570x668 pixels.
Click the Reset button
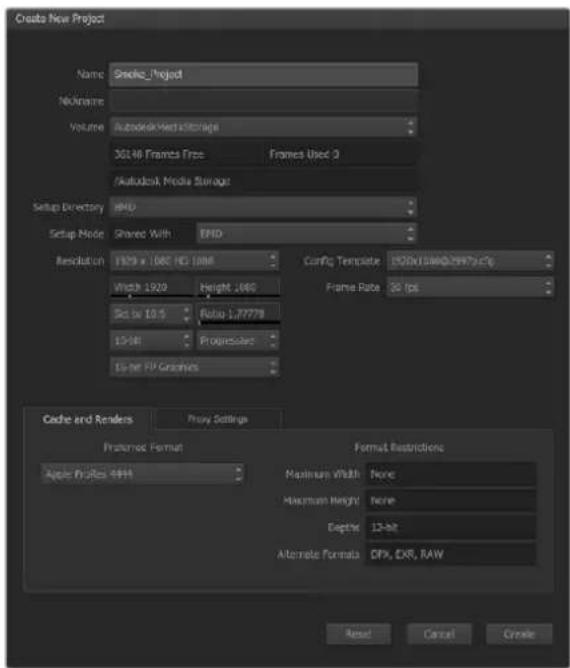[359, 634]
